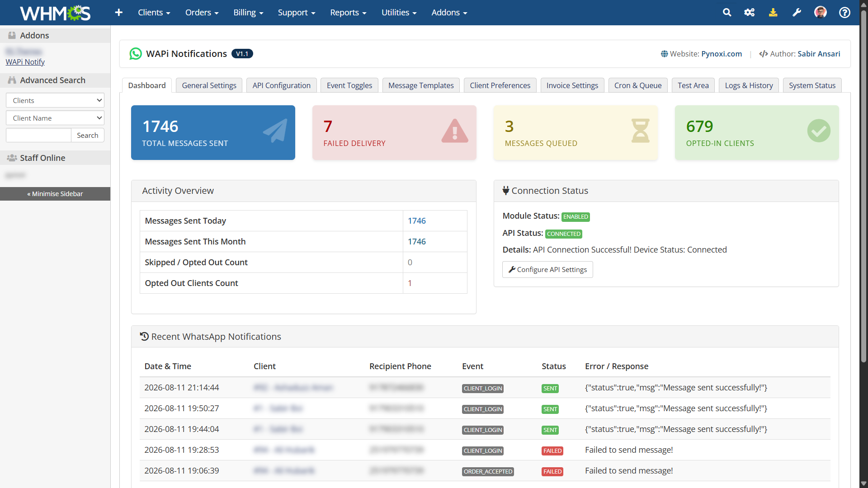Open the Logs & History tab

pos(749,85)
